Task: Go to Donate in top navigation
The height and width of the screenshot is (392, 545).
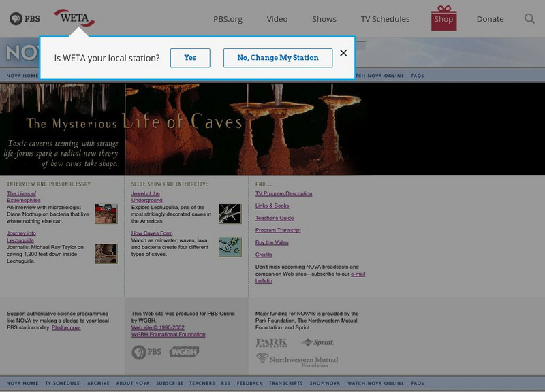Action: pyautogui.click(x=490, y=18)
